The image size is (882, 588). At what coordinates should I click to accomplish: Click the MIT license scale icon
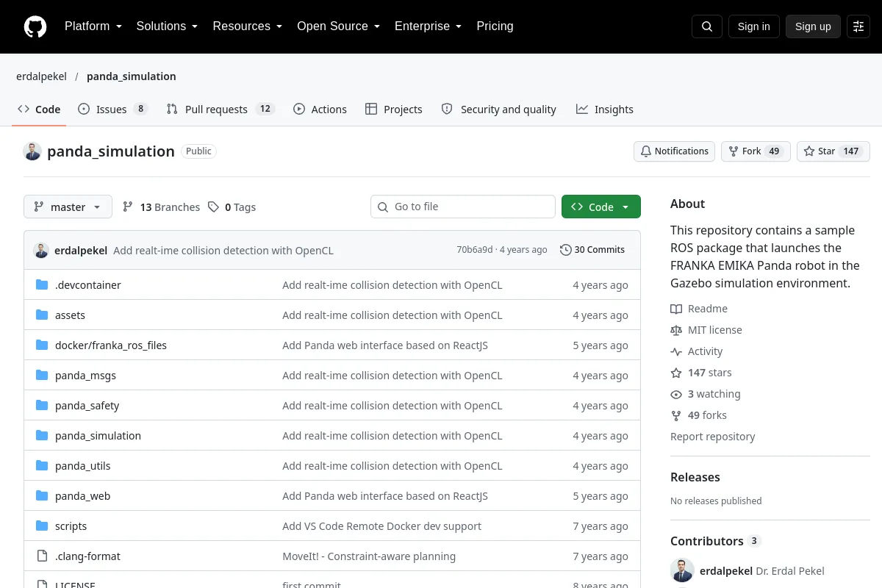pos(676,330)
